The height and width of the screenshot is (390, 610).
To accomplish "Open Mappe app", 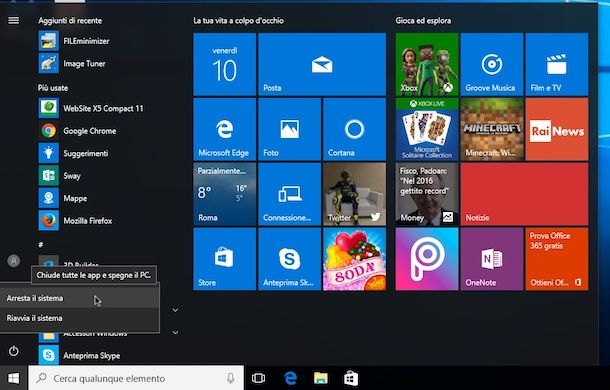I will [63, 198].
